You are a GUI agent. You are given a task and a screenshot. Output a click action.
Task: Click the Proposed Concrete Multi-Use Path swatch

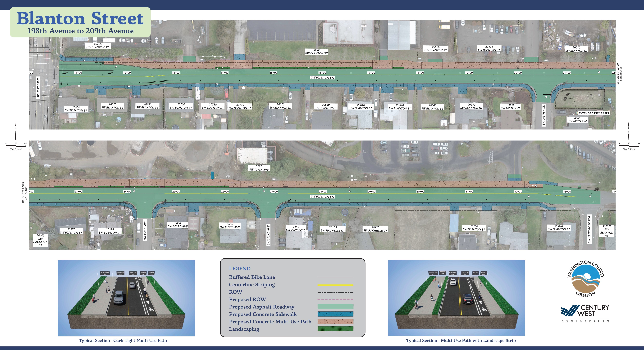(x=335, y=322)
